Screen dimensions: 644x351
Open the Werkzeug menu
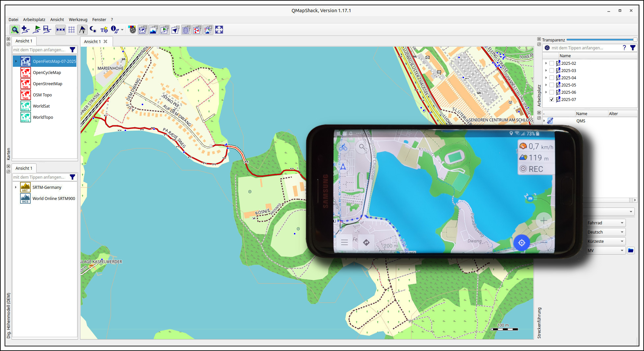[x=78, y=20]
